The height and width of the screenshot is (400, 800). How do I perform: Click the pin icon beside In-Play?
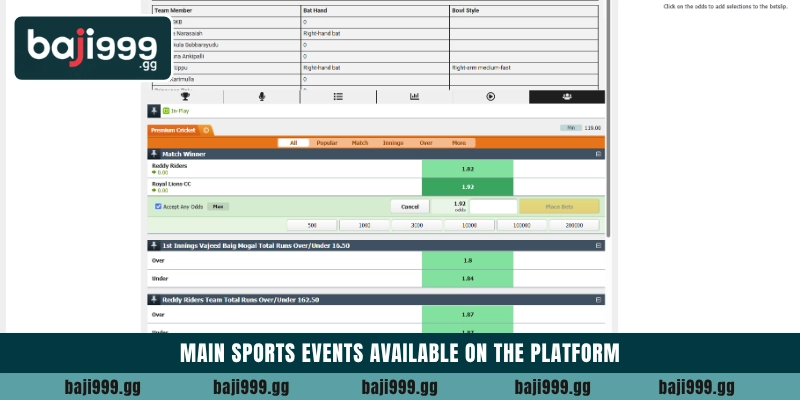(154, 111)
